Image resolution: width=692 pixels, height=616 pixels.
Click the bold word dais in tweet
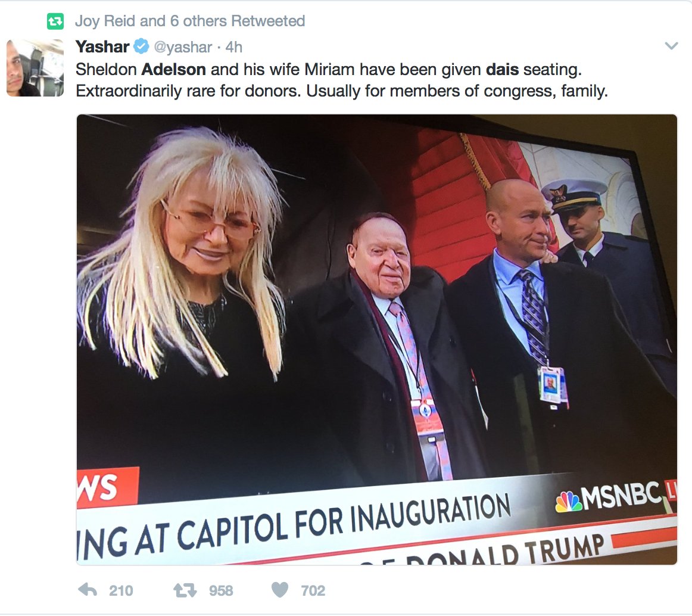(x=502, y=69)
